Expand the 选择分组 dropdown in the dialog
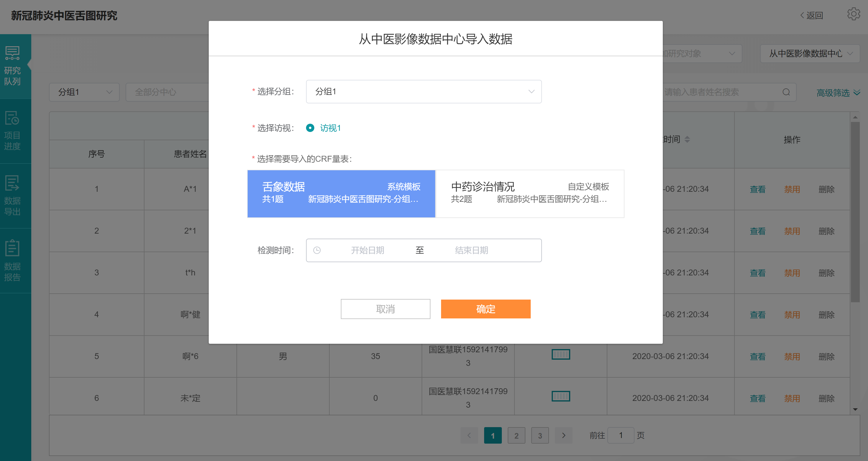This screenshot has width=868, height=461. pyautogui.click(x=424, y=92)
